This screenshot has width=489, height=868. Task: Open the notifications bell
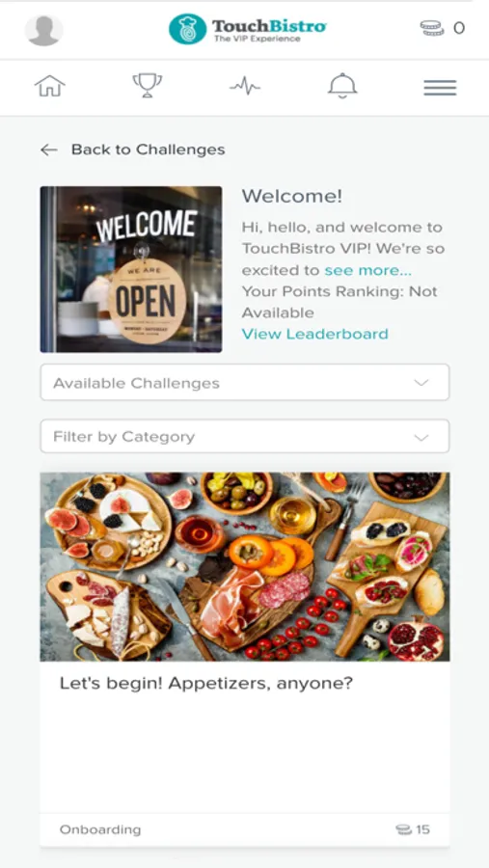point(342,87)
